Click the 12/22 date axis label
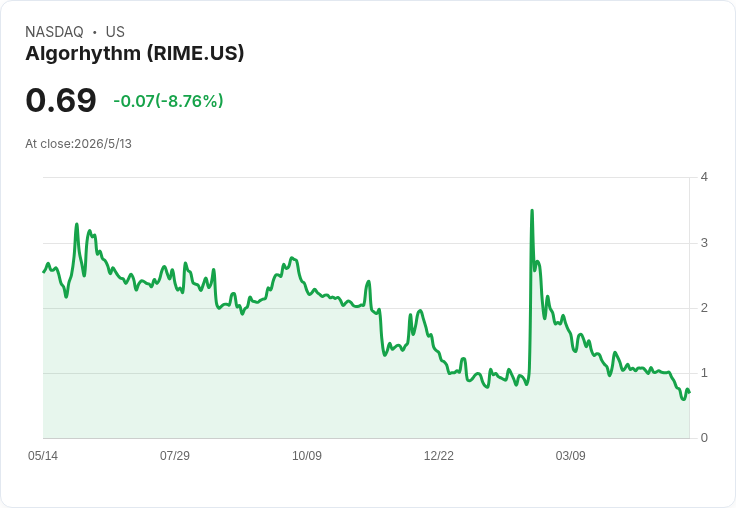736x508 pixels. pos(438,455)
